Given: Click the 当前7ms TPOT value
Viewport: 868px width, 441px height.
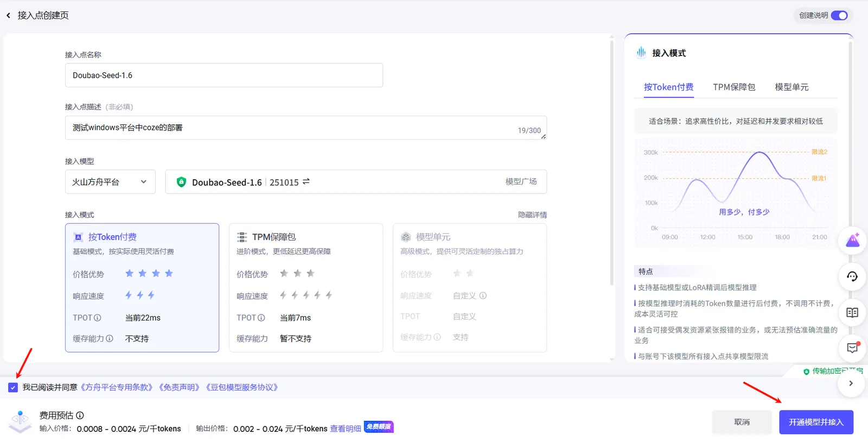Looking at the screenshot, I should (x=295, y=318).
